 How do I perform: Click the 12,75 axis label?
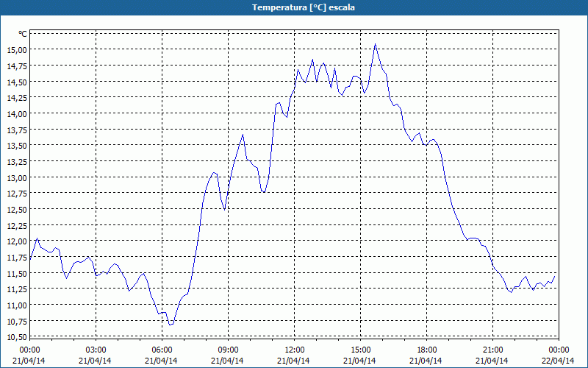16,194
